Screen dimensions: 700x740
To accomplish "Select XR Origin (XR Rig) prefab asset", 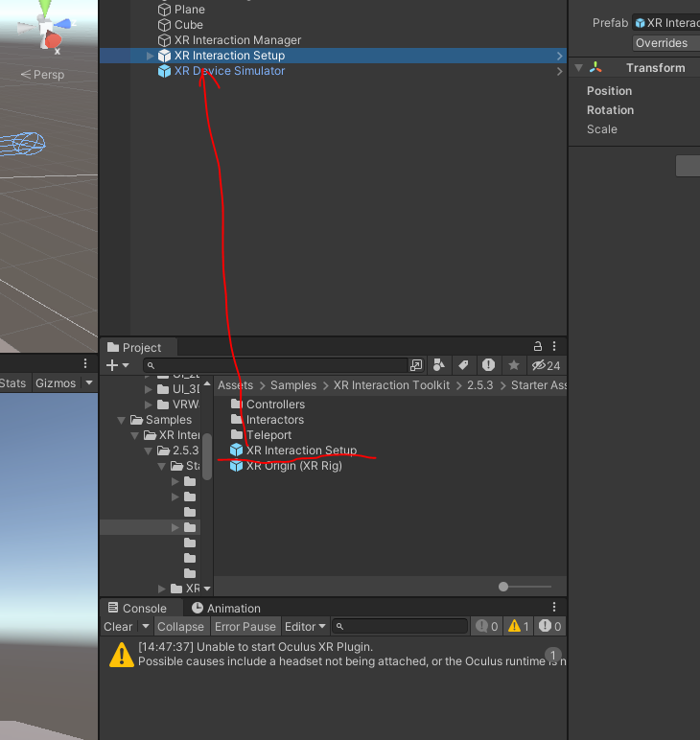I will point(285,466).
